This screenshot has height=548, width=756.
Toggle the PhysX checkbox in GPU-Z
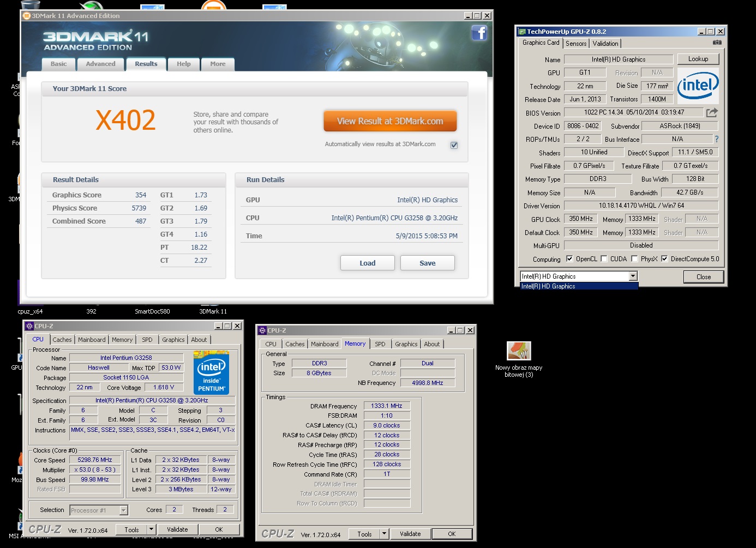click(x=634, y=259)
